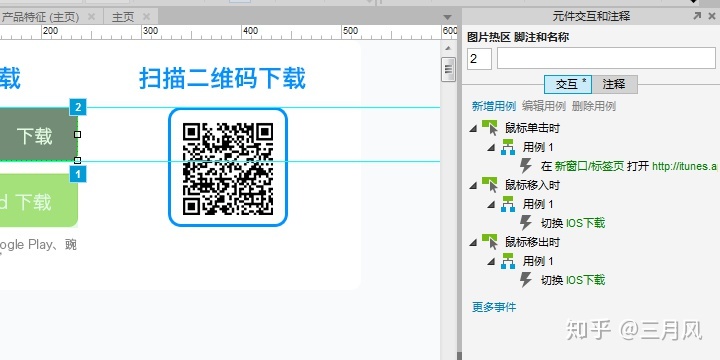Click the 鼠标单击时 label
Image resolution: width=720 pixels, height=360 pixels.
[x=533, y=128]
